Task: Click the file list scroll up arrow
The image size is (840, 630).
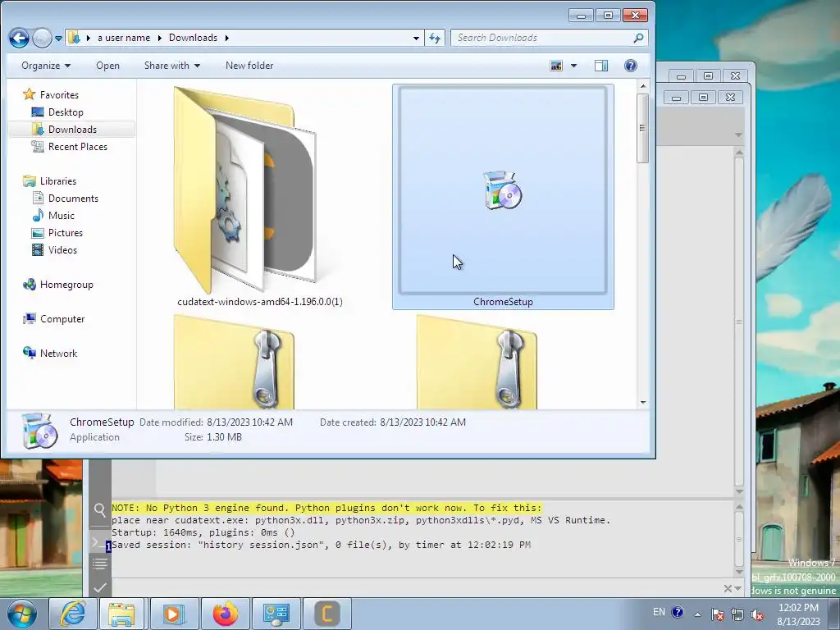Action: point(643,85)
